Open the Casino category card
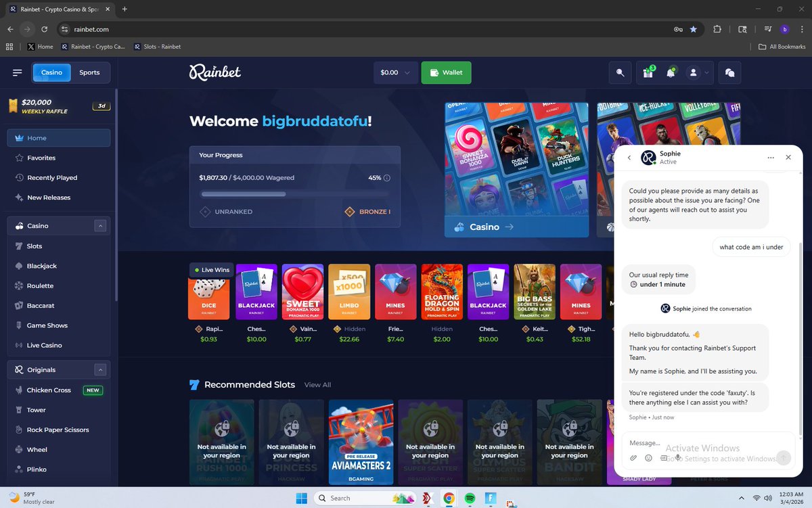This screenshot has height=508, width=812. point(516,170)
